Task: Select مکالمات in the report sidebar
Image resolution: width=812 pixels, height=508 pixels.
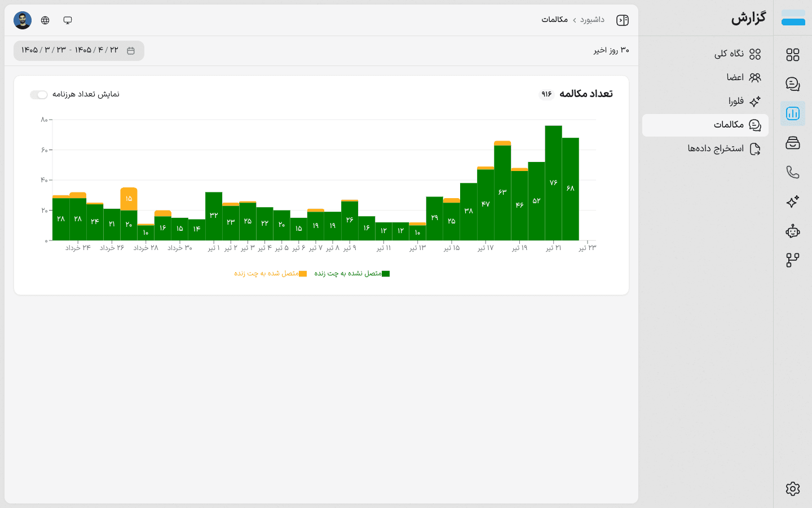Action: click(x=705, y=125)
